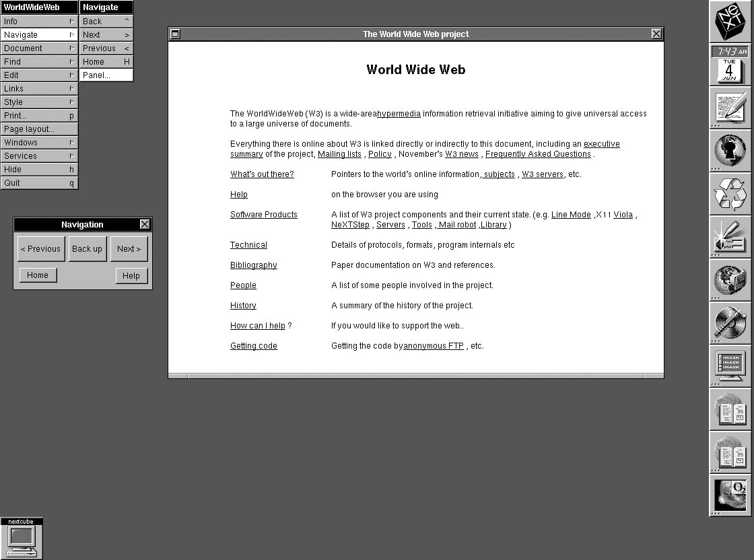Expand the Info submenu
The image size is (754, 560).
39,21
